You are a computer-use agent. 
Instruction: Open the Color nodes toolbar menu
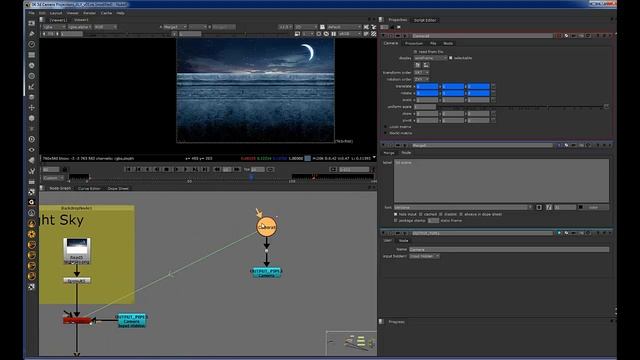point(32,65)
